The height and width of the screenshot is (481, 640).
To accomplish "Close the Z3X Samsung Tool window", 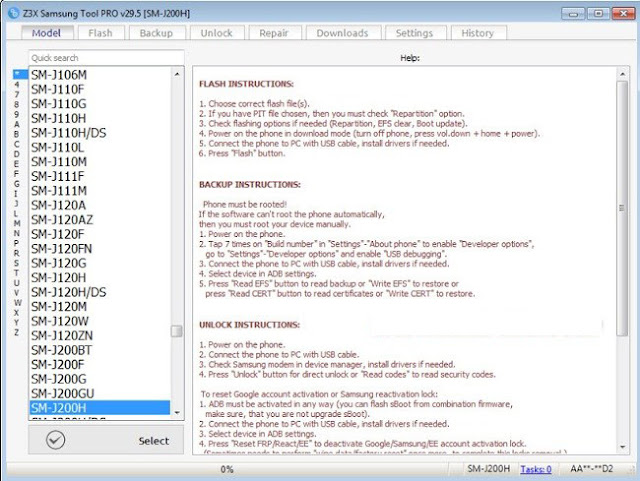I will [x=623, y=13].
